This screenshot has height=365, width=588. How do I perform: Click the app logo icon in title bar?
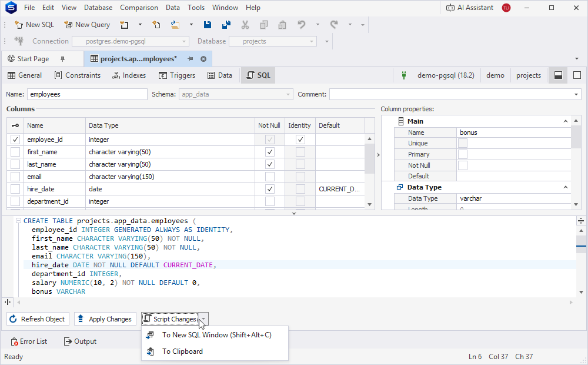11,8
